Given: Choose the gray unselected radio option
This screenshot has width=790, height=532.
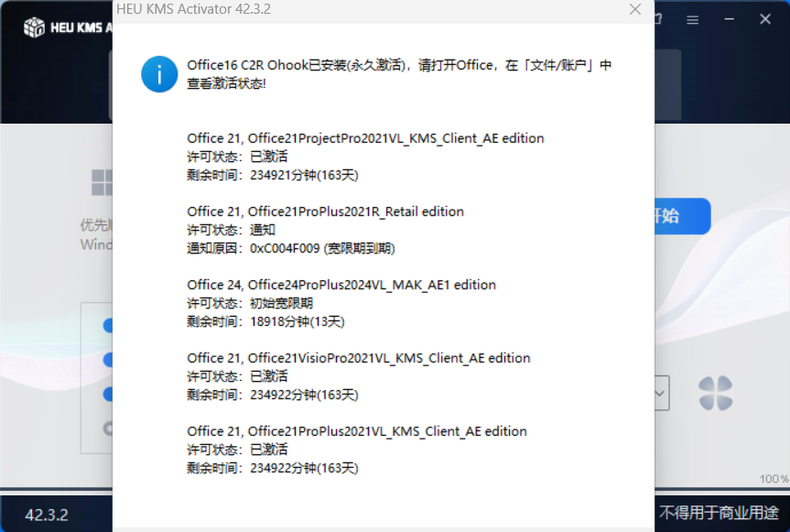Looking at the screenshot, I should coord(108,428).
